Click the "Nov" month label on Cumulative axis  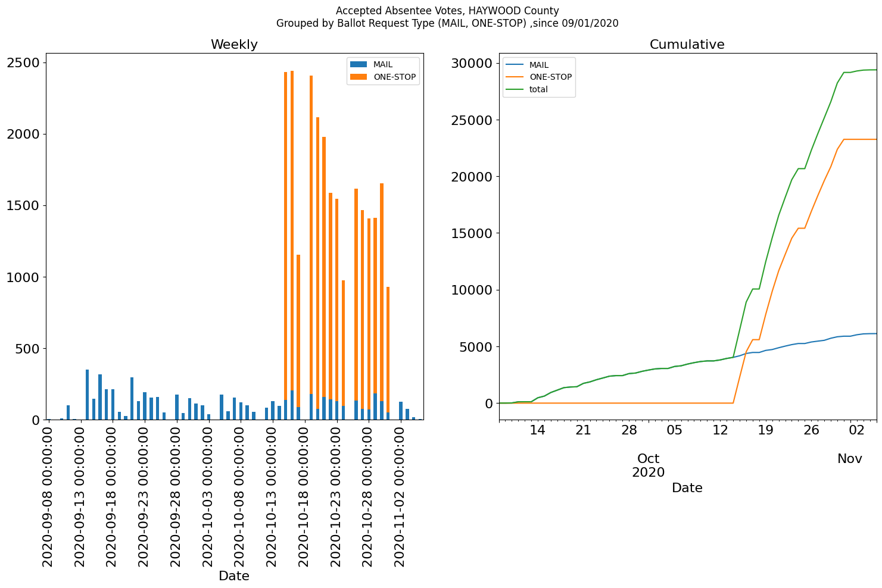[x=850, y=459]
